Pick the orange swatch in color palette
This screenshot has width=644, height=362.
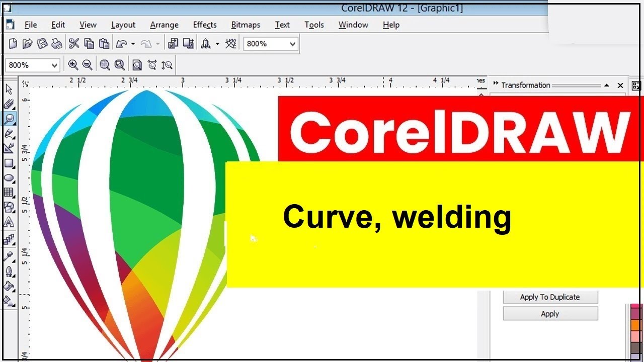tap(635, 325)
